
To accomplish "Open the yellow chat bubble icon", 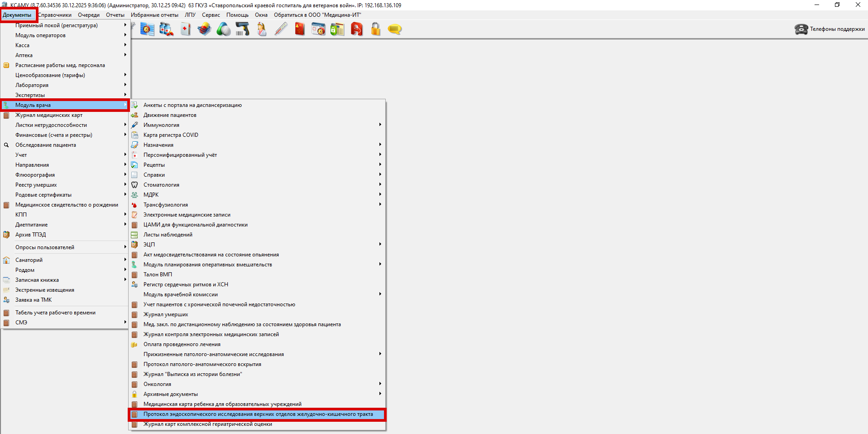I will (x=394, y=30).
